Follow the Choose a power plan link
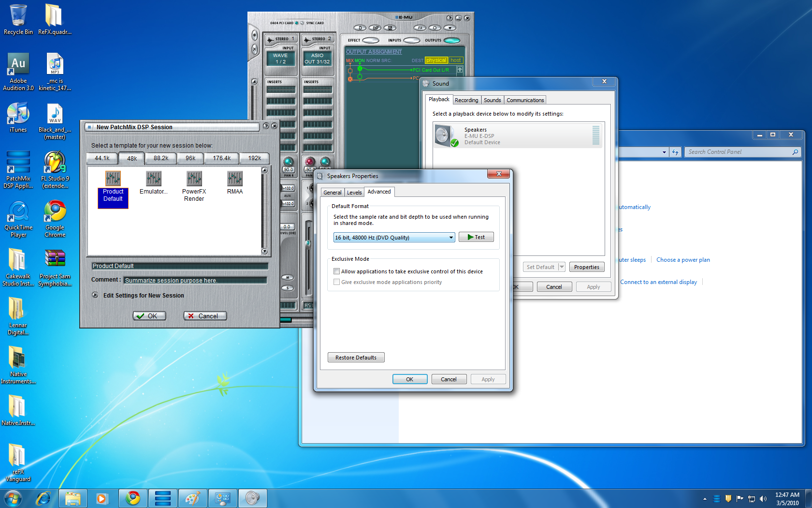 point(683,259)
